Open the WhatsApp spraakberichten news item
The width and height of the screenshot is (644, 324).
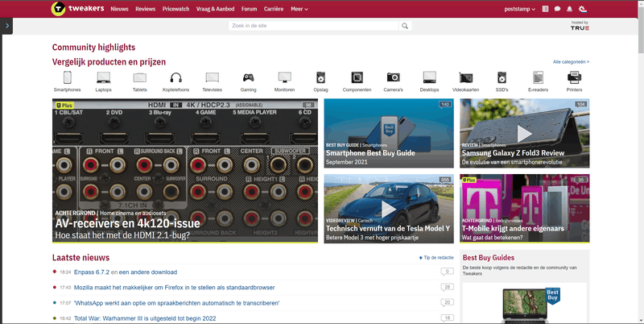[176, 303]
